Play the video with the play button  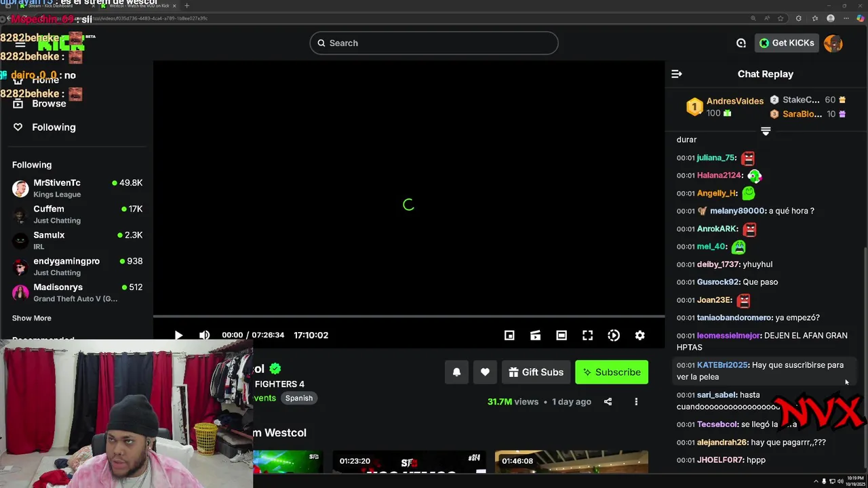178,335
